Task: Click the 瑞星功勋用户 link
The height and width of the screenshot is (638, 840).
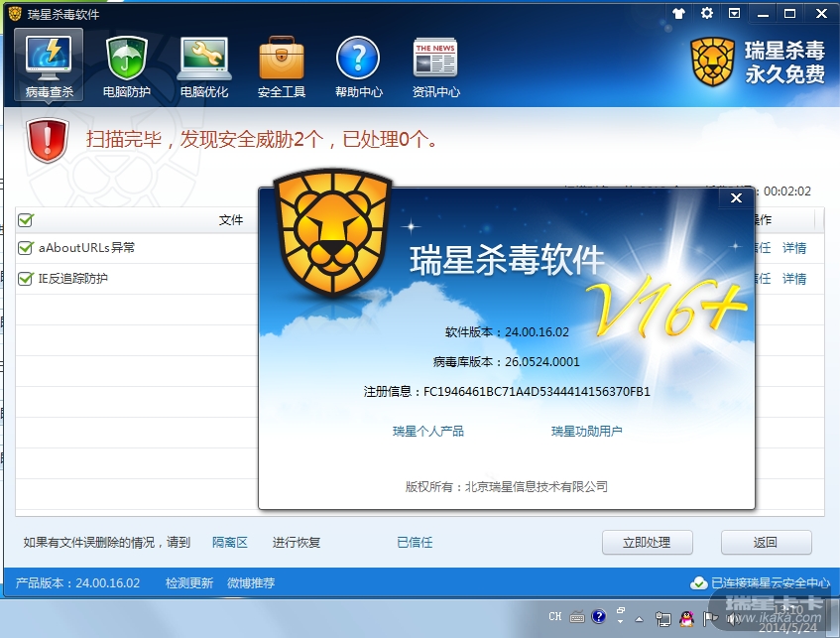Action: (x=586, y=431)
